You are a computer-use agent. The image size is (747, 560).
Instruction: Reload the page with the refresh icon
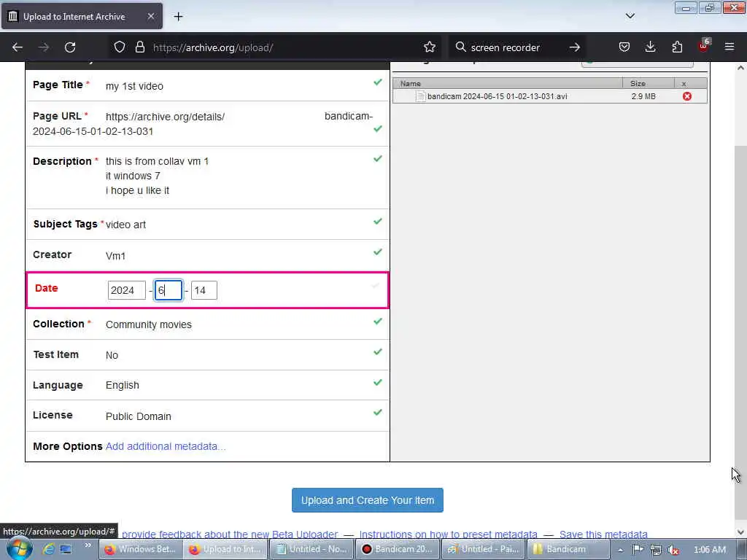(x=70, y=47)
